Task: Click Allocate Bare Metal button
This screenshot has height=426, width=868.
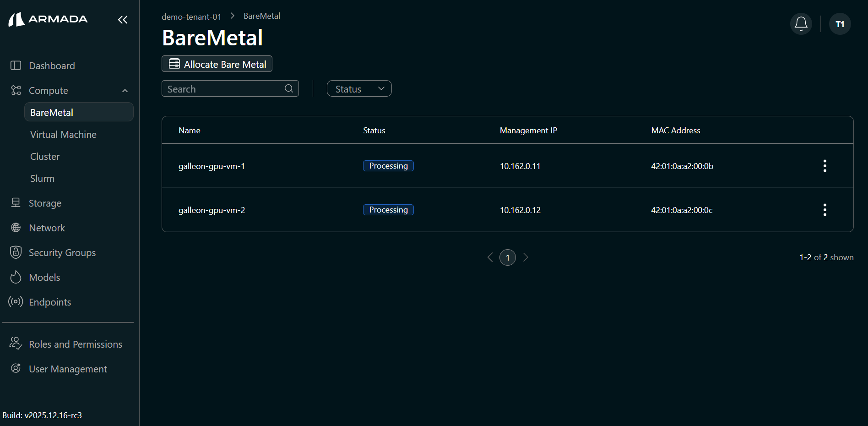Action: tap(217, 64)
